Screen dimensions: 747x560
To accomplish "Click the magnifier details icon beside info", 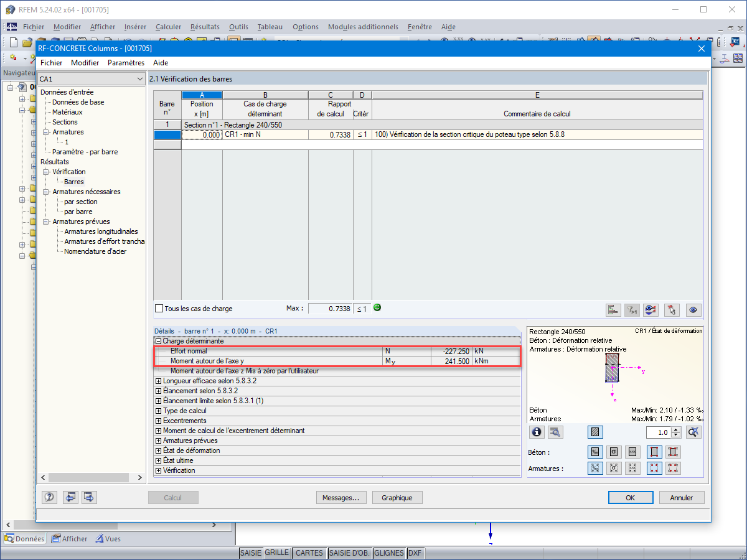I will tap(555, 432).
